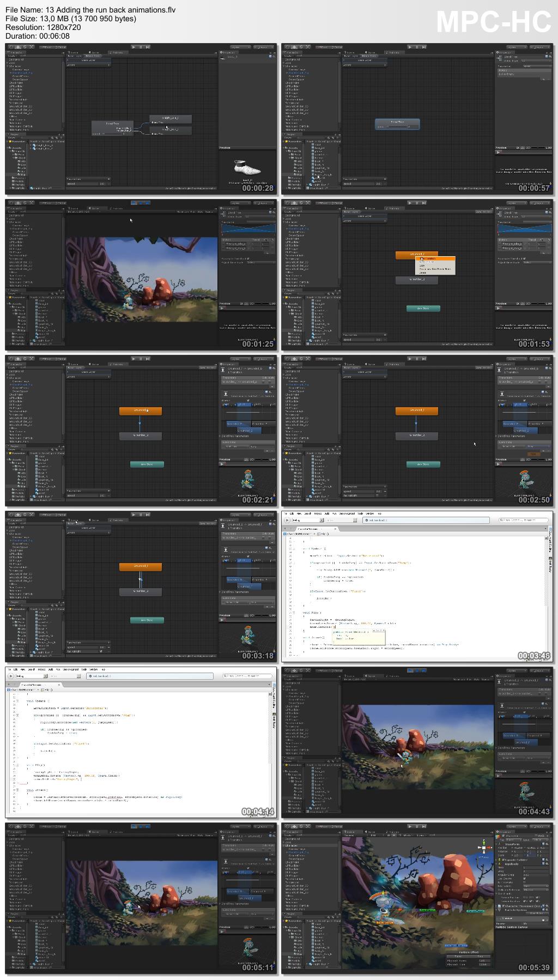The image size is (558, 980).
Task: Expand Assets folder in 00:00:28 frame project panel
Action: tap(8, 148)
